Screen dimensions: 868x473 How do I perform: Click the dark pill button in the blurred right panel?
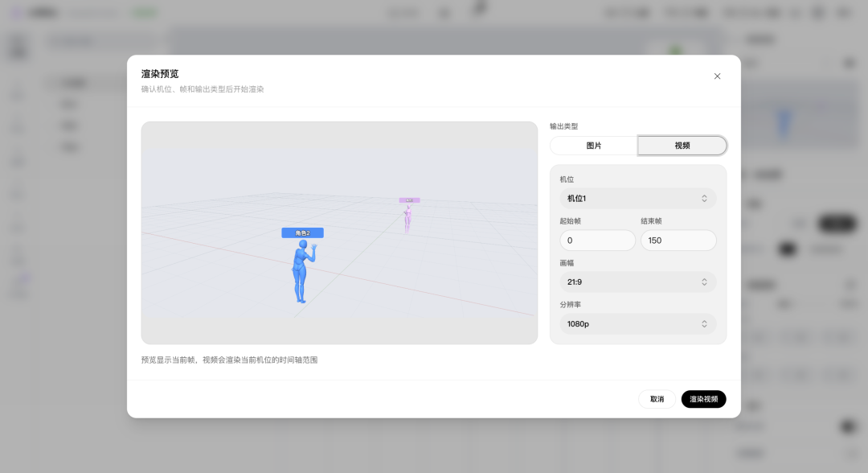[x=837, y=223]
